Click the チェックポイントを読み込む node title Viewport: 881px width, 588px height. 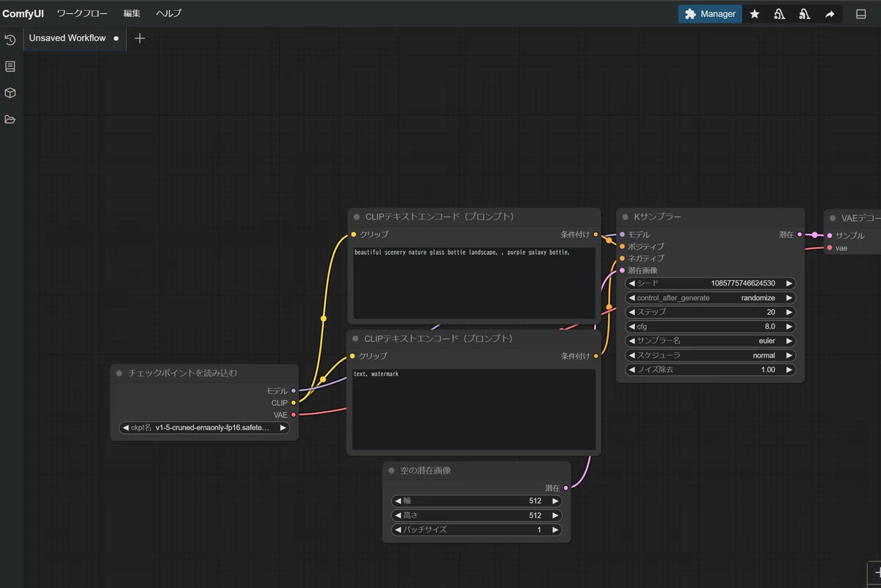[183, 373]
